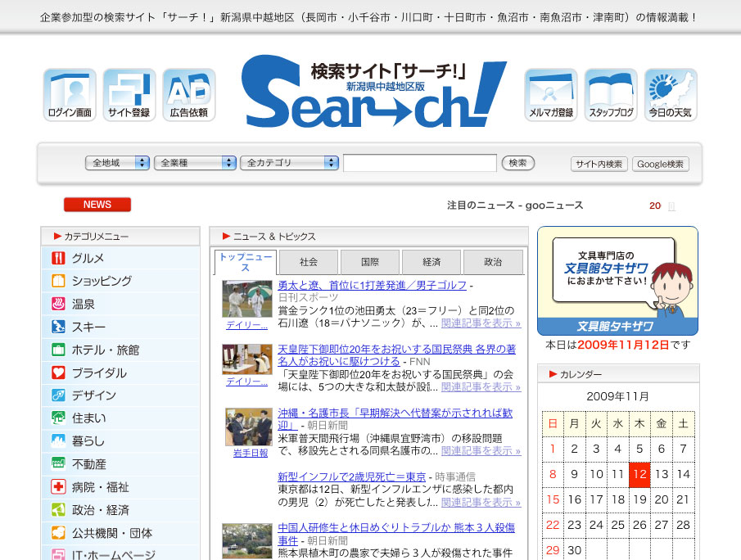Click the 名護市長 article thumbnail

[249, 427]
